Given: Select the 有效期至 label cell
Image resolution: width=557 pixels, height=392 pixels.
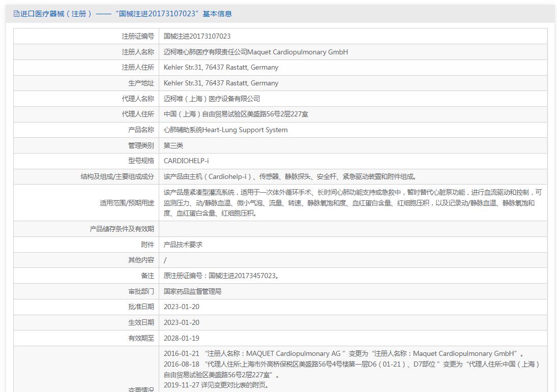Looking at the screenshot, I should click(x=86, y=339).
